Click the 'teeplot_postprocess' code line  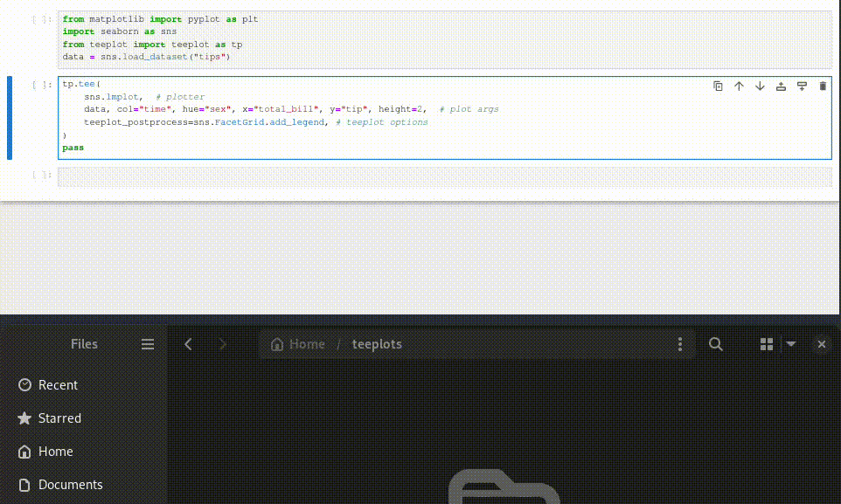(x=256, y=122)
